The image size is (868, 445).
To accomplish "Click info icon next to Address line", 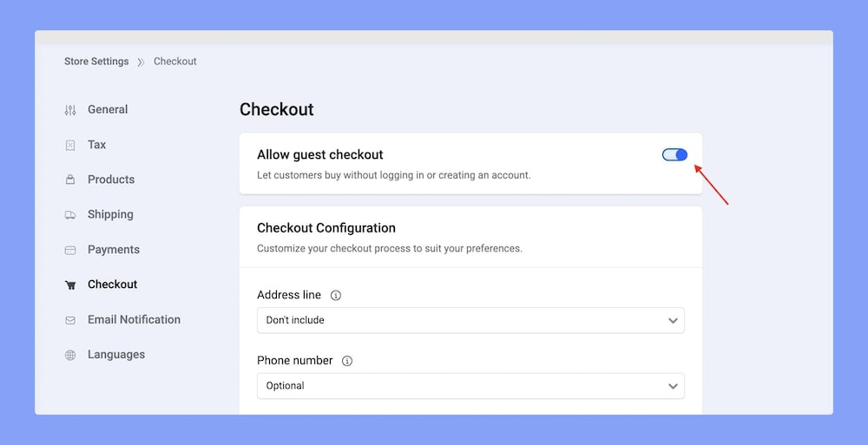I will coord(336,296).
